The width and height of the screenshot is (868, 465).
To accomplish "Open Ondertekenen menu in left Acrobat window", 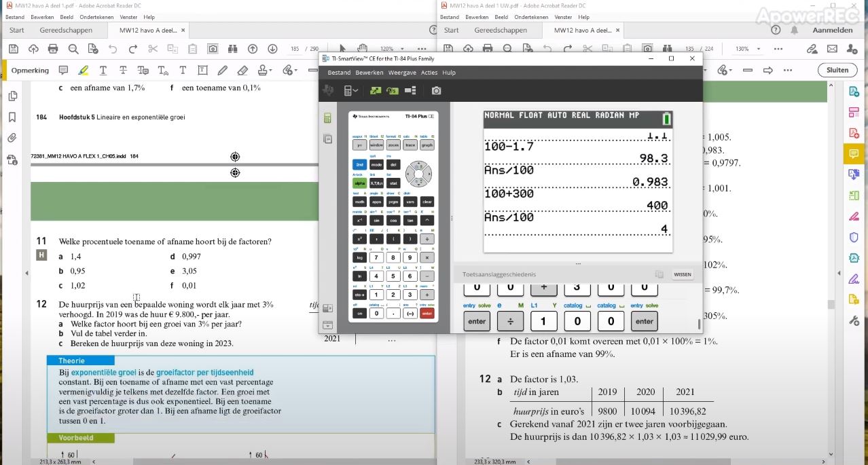I will (97, 17).
